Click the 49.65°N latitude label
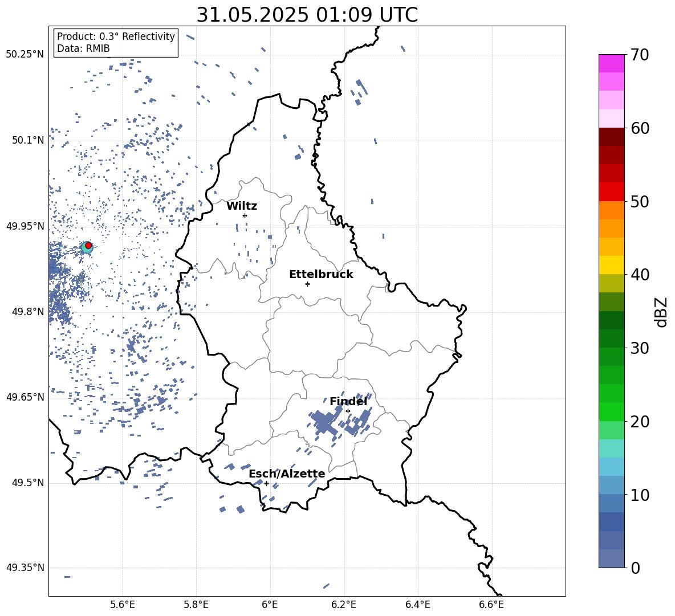The height and width of the screenshot is (616, 675). [25, 397]
